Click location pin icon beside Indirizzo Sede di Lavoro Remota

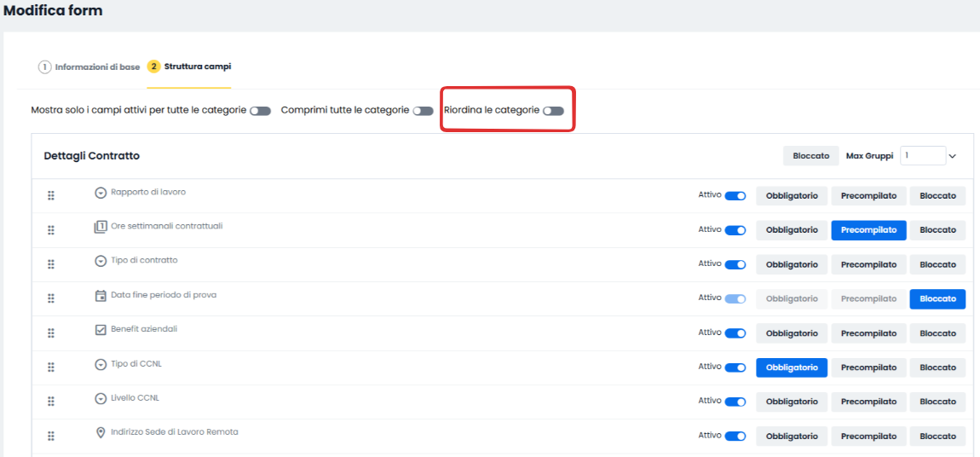[100, 432]
